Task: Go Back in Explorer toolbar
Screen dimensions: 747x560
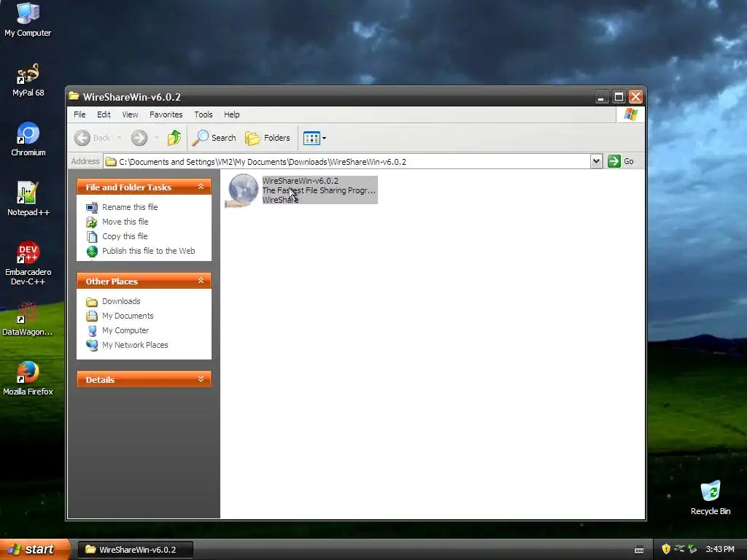Action: tap(93, 138)
